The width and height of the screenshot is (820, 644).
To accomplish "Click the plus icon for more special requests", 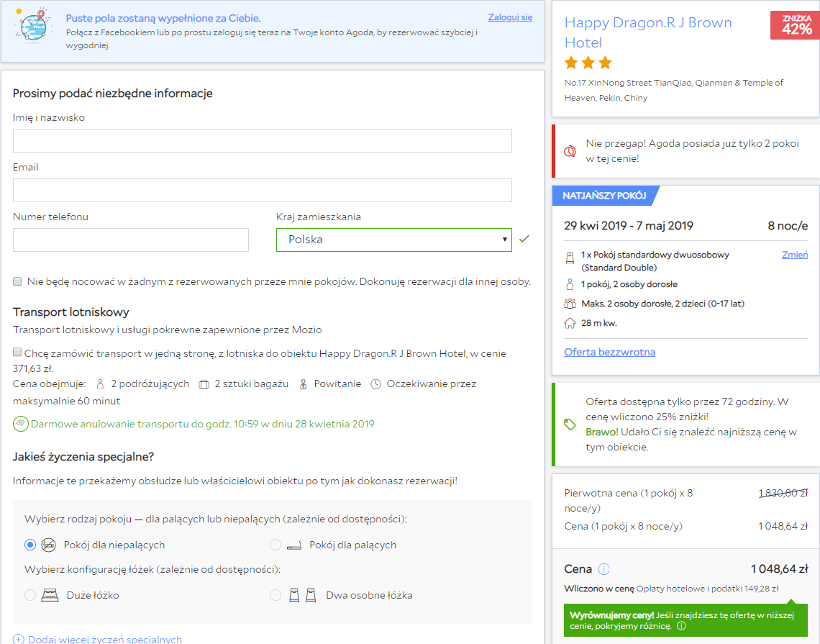I will (18, 639).
